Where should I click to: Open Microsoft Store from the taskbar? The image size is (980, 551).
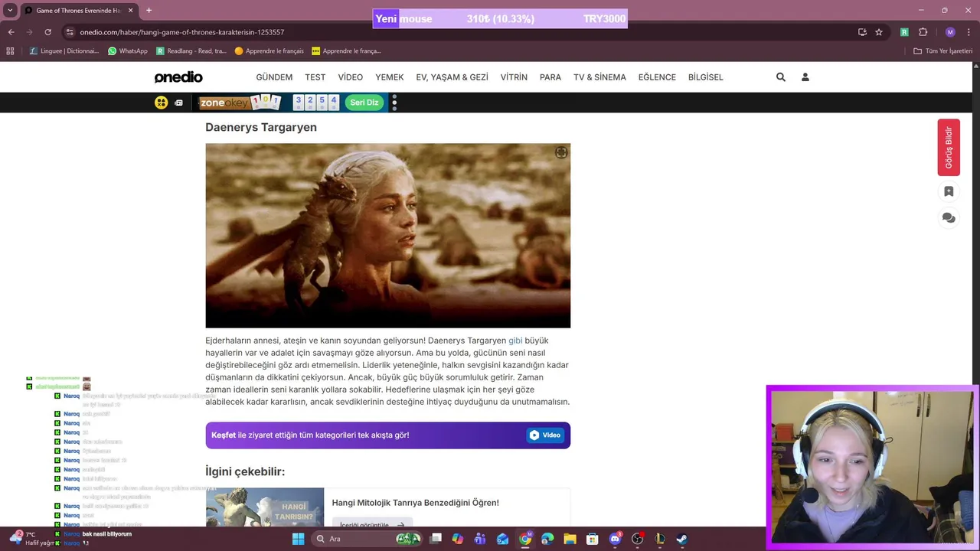coord(592,539)
